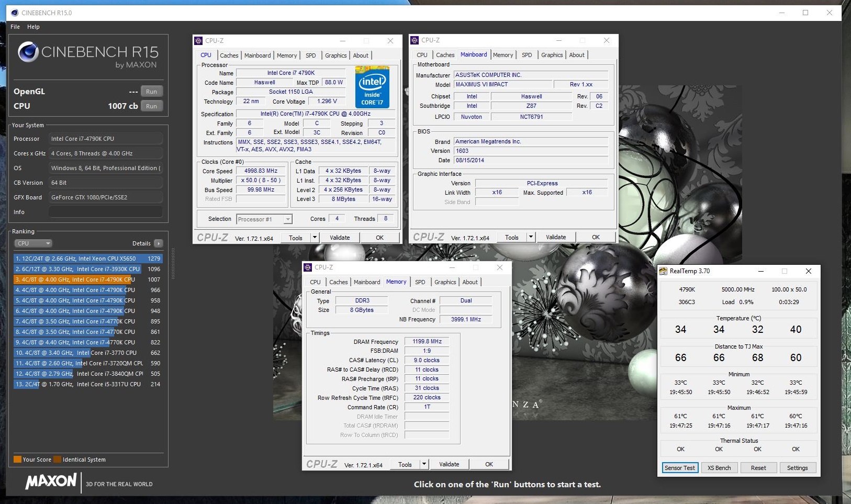Image resolution: width=851 pixels, height=504 pixels.
Task: Switch to Graphics tab in the CPU-Z Mainboard window
Action: [x=552, y=55]
